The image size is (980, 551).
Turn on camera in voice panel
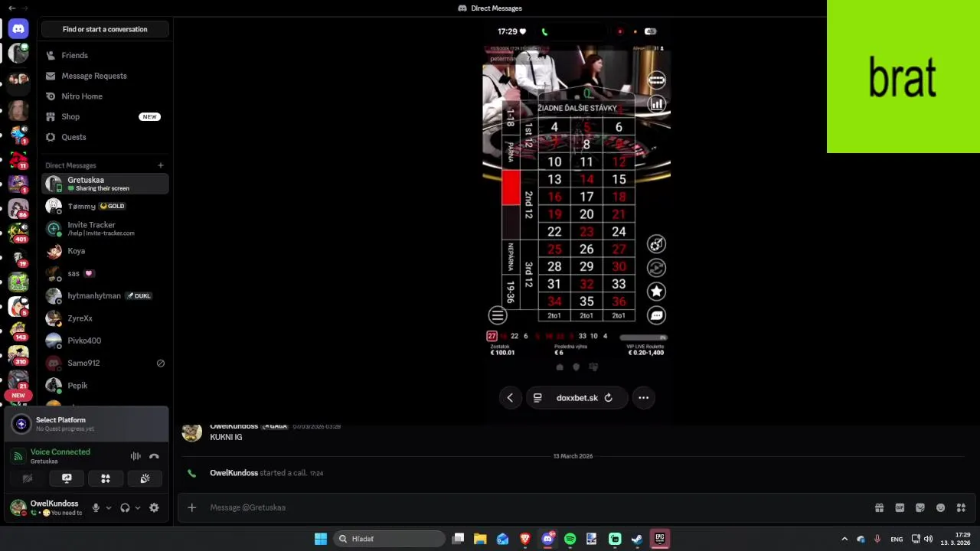click(x=28, y=478)
